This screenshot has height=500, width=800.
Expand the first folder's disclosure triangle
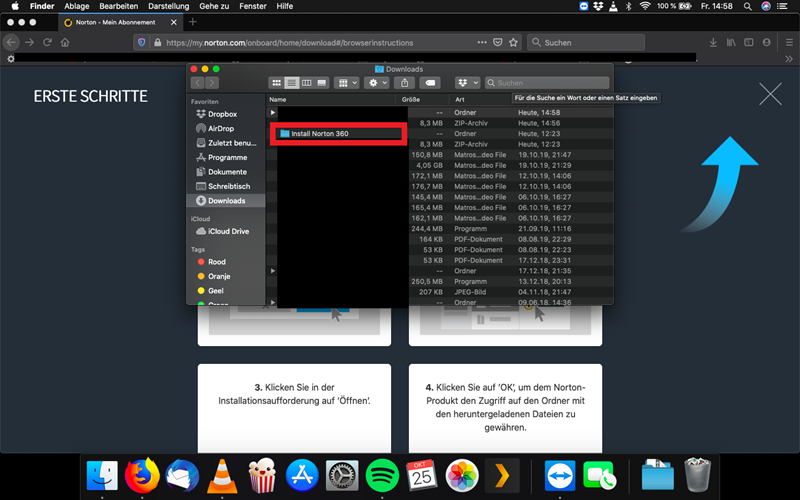click(272, 112)
